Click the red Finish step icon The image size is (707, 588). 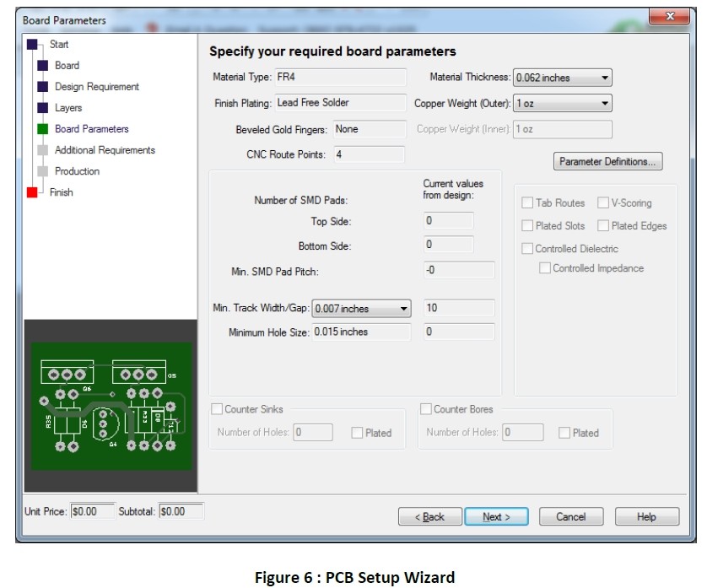pos(33,192)
